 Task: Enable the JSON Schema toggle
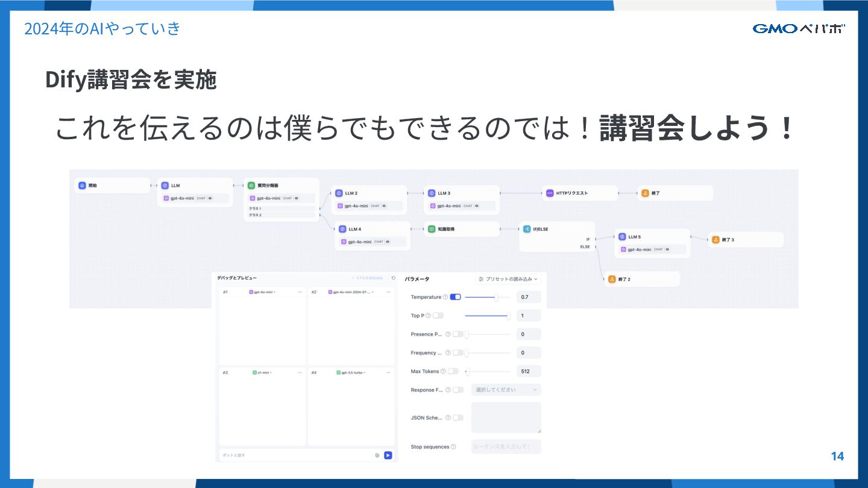[x=458, y=418]
